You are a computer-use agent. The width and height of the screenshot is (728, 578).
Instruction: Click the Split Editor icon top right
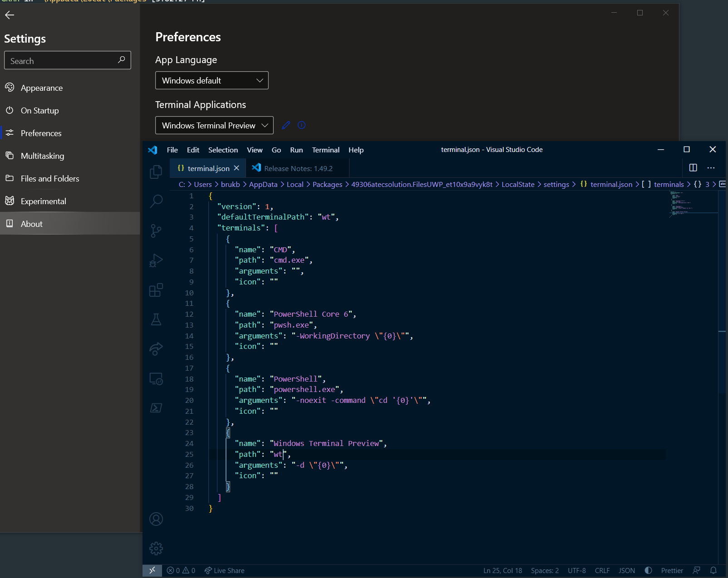(693, 167)
